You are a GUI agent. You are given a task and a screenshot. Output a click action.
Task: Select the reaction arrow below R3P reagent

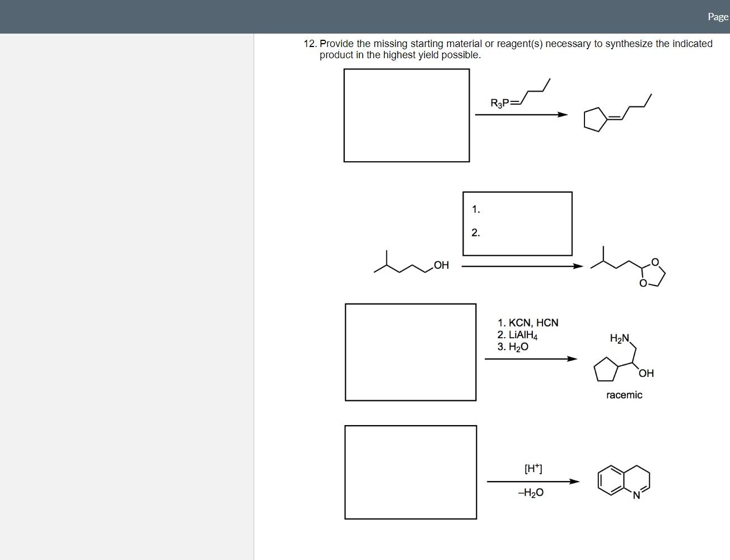(520, 114)
